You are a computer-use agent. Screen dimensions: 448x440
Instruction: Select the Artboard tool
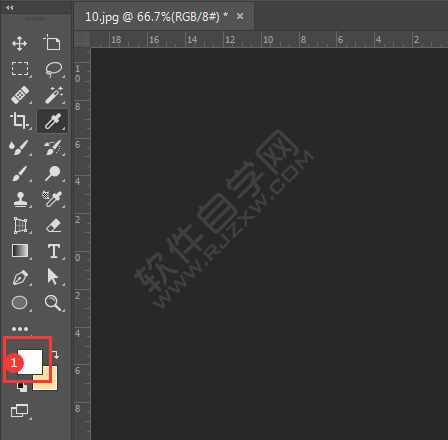tap(52, 43)
